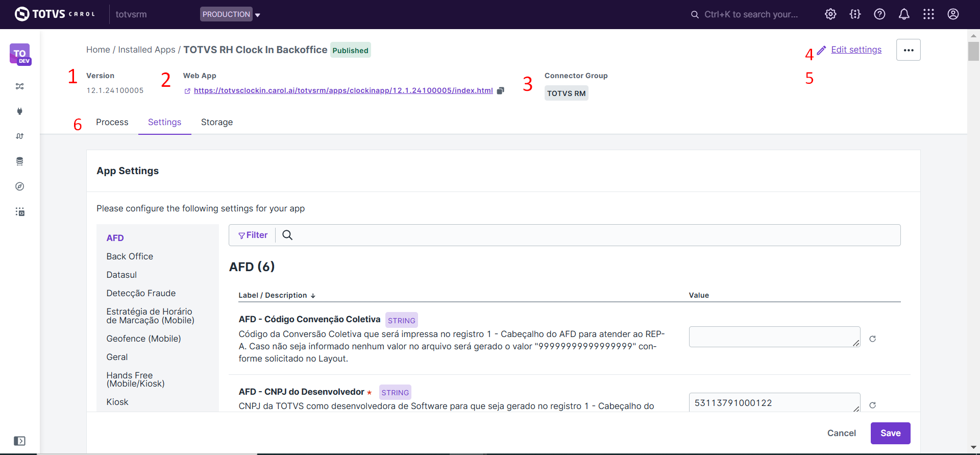Click the Value column header
Image resolution: width=980 pixels, height=455 pixels.
(x=699, y=295)
